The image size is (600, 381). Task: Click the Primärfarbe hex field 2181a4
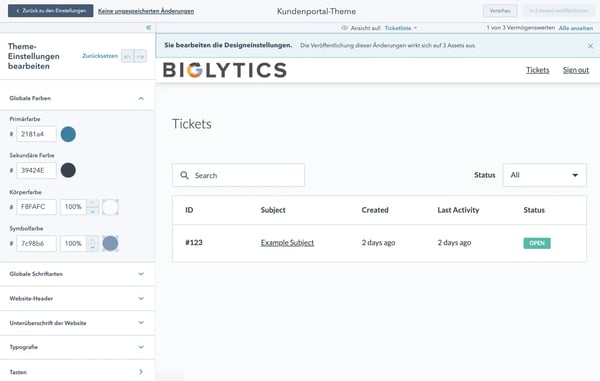(36, 134)
